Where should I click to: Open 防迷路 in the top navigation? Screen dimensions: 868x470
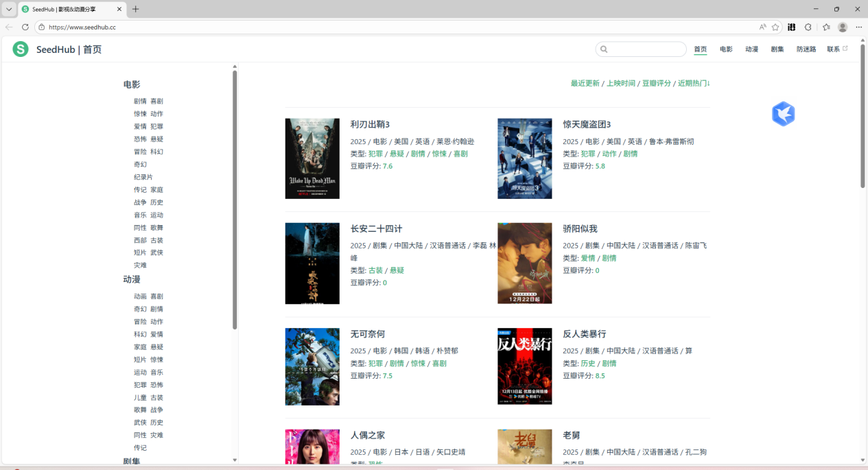coord(806,49)
